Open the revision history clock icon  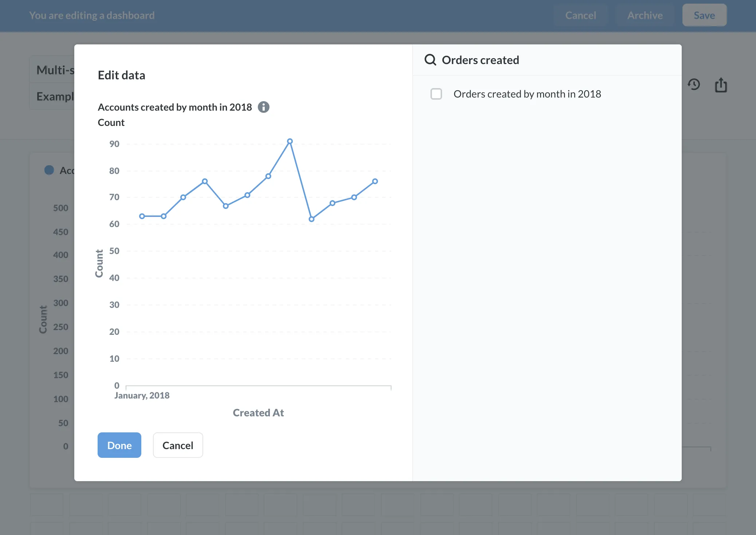point(694,84)
